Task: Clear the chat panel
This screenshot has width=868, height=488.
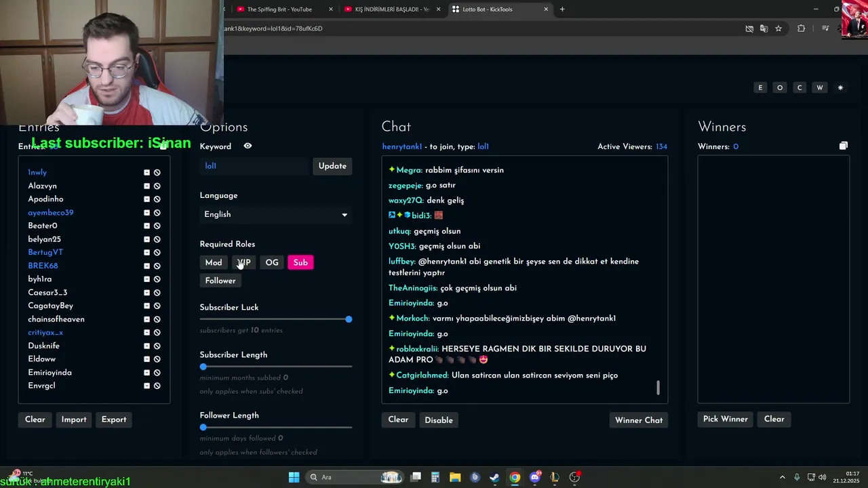Action: click(398, 420)
